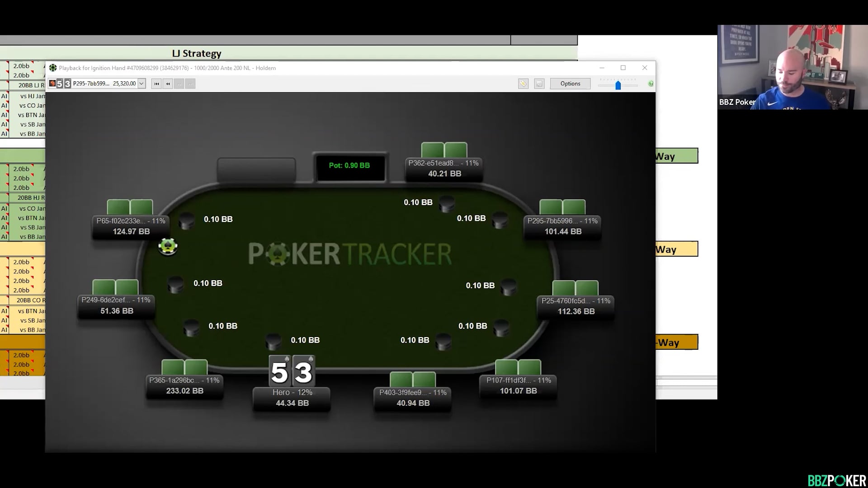
Task: Click the PokerTracker app icon in title bar
Action: coord(53,68)
